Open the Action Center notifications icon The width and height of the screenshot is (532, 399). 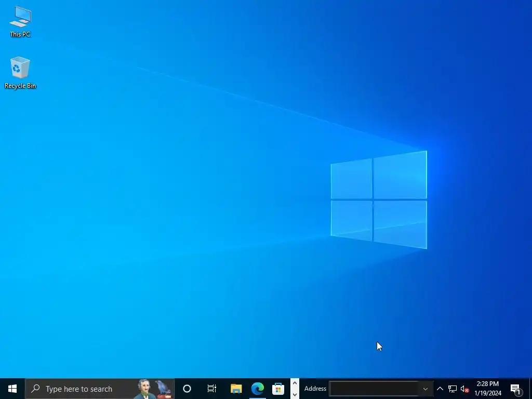point(515,389)
